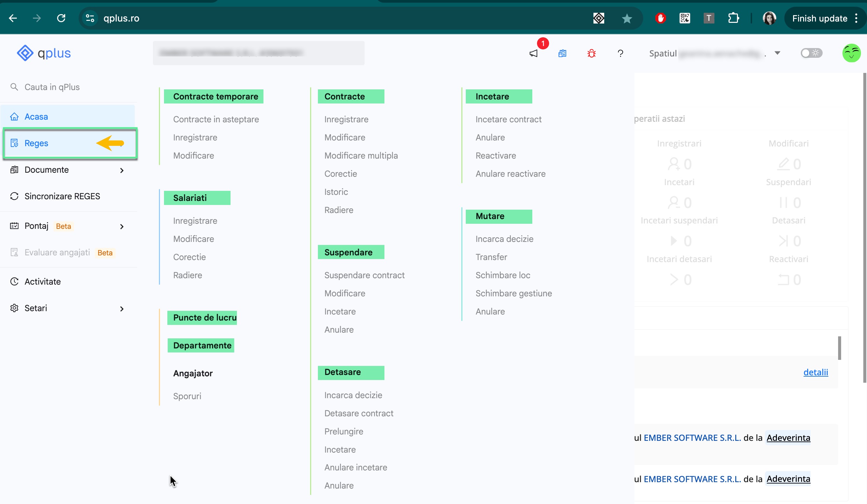This screenshot has height=504, width=867.
Task: Click the Setari gear icon
Action: [x=14, y=308]
